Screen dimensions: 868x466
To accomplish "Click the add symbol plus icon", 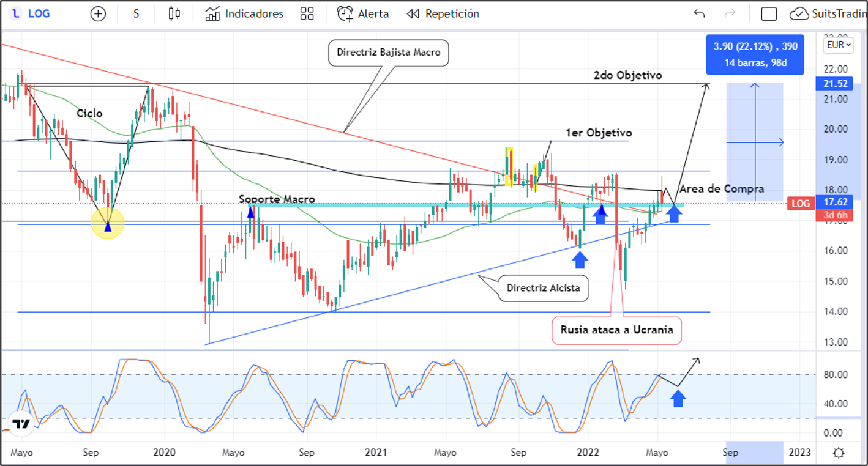I will tap(98, 13).
